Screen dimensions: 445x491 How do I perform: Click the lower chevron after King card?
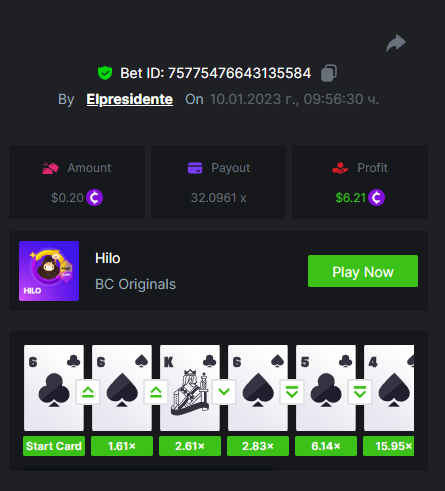[224, 392]
